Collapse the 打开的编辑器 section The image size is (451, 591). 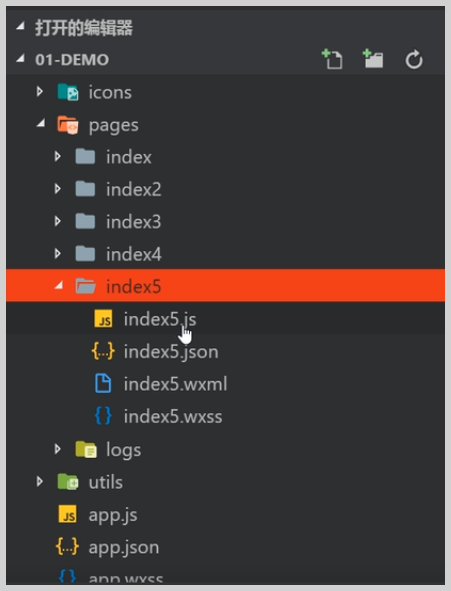(20, 27)
